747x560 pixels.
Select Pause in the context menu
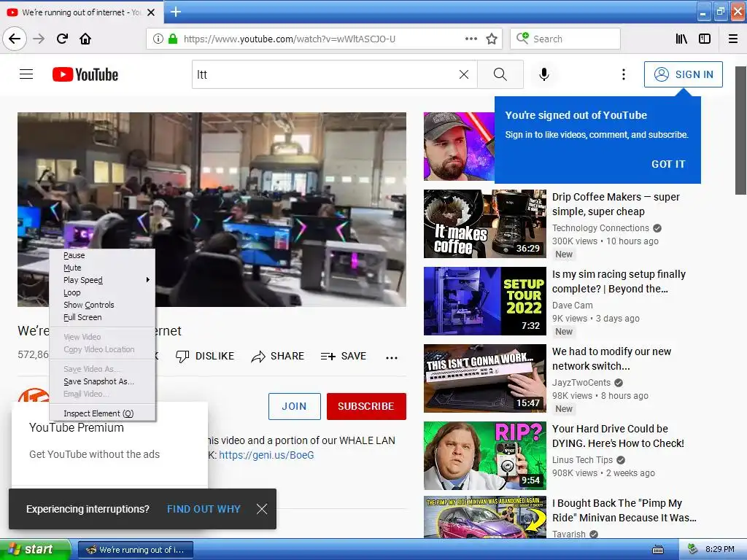(102, 255)
